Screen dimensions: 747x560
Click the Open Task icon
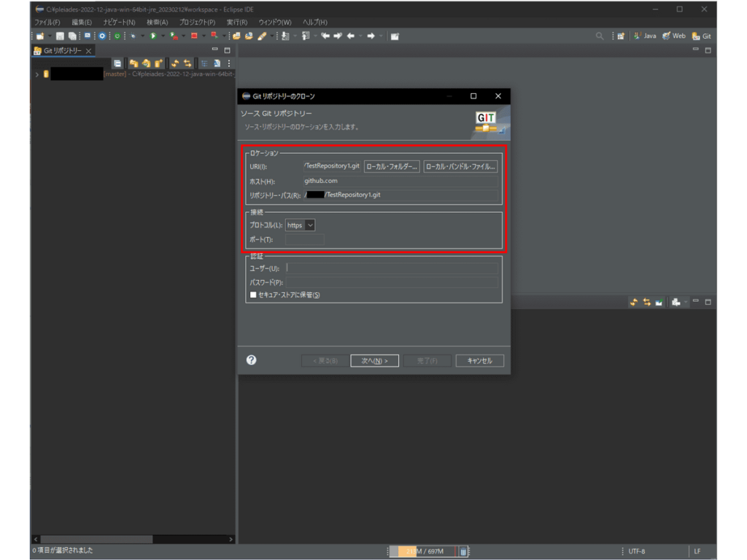pyautogui.click(x=249, y=36)
